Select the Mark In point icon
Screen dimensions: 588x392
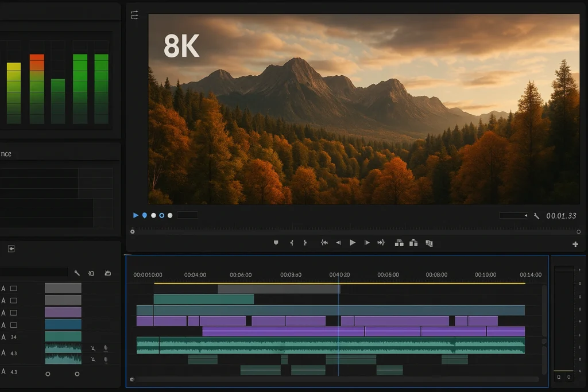coord(292,242)
